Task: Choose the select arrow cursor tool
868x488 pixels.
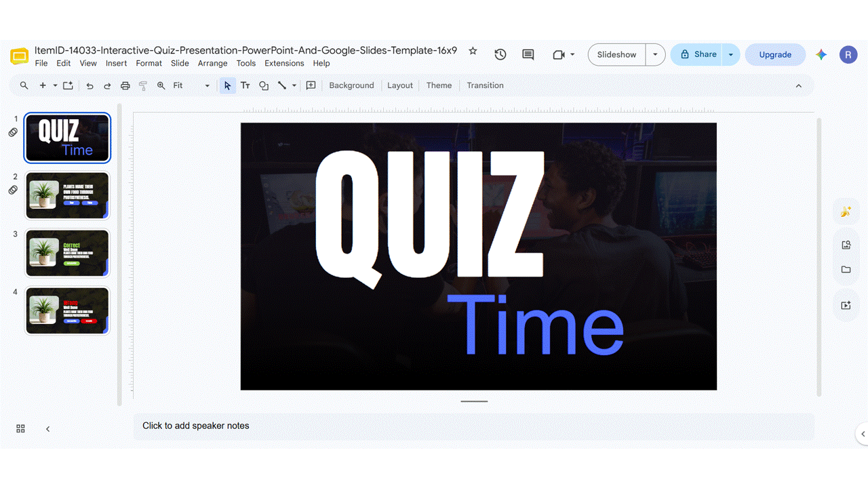Action: click(228, 85)
